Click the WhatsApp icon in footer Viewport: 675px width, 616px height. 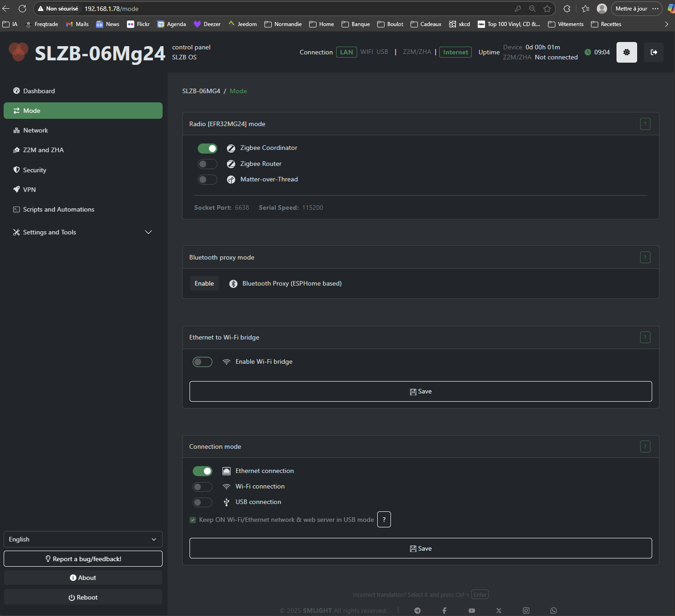click(x=554, y=611)
